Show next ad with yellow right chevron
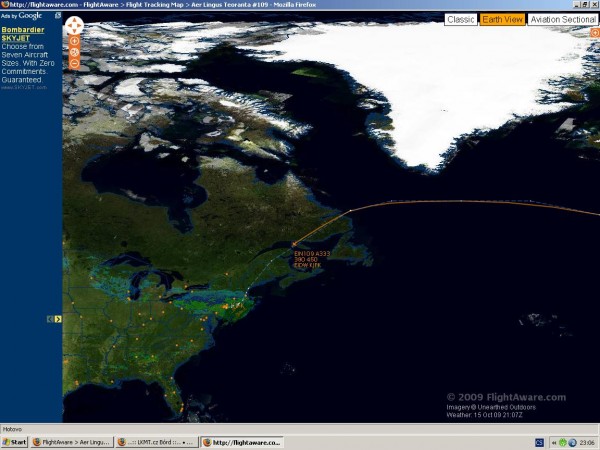Screen dimensions: 600x450 pyautogui.click(x=58, y=319)
